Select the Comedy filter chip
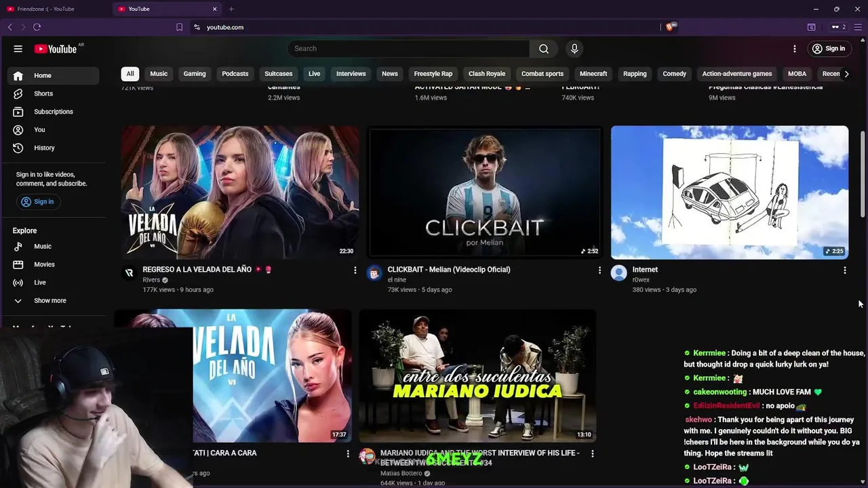 tap(675, 74)
